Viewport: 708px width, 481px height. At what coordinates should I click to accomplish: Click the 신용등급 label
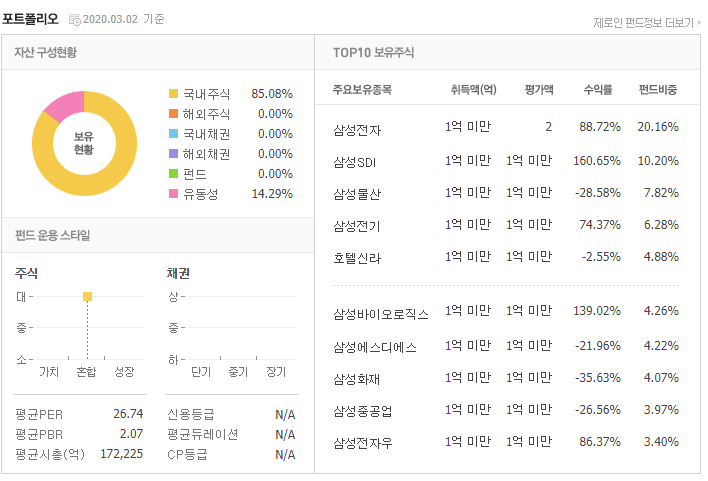pos(191,414)
